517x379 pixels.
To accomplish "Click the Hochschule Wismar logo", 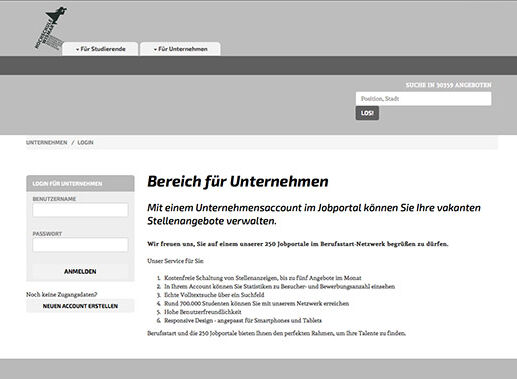I will pos(50,29).
